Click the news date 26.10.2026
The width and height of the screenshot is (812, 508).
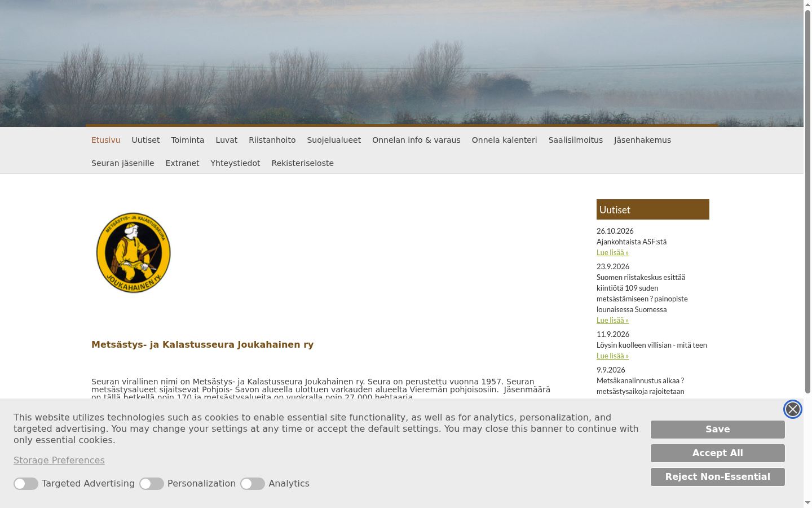pyautogui.click(x=615, y=231)
